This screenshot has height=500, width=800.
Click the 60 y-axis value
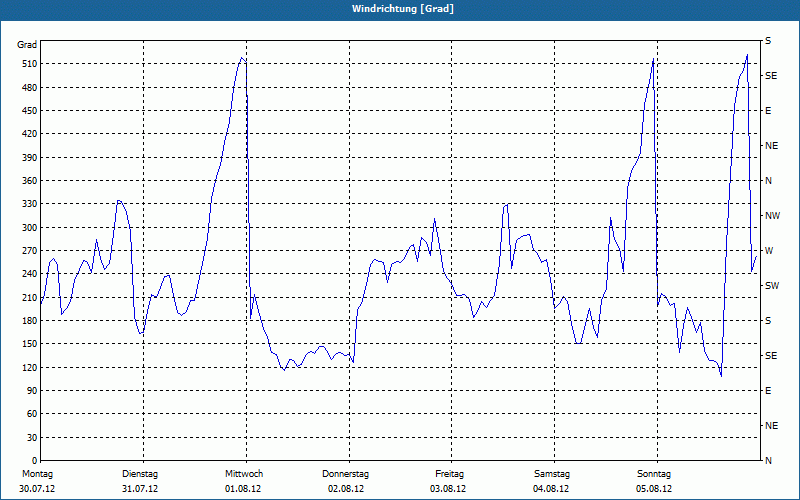coord(32,414)
